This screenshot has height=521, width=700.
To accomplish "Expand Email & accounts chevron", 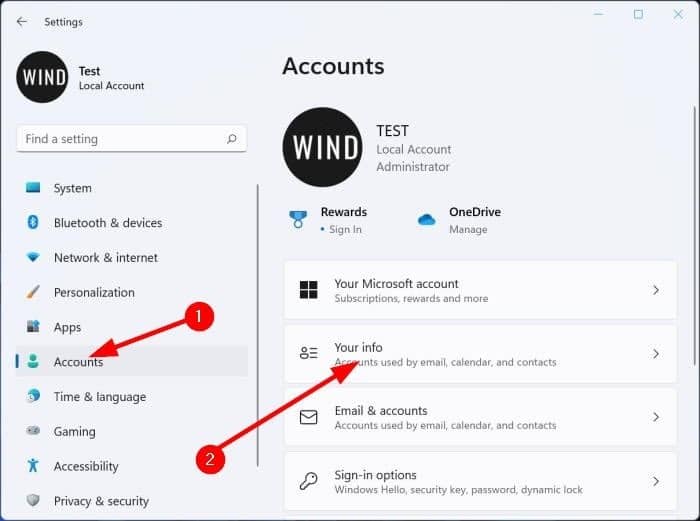I will pyautogui.click(x=655, y=417).
